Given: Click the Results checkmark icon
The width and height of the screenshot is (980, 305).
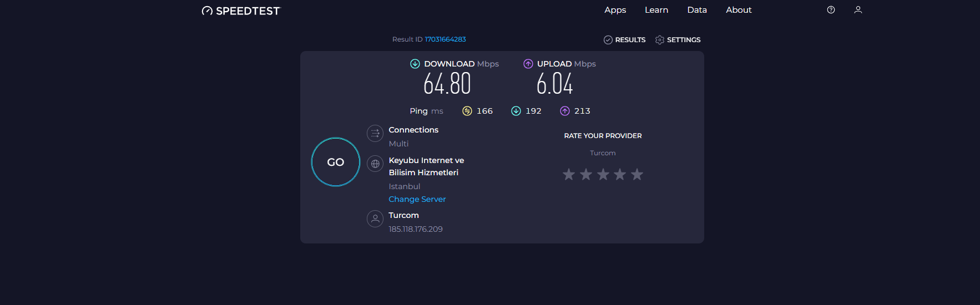Looking at the screenshot, I should point(608,40).
